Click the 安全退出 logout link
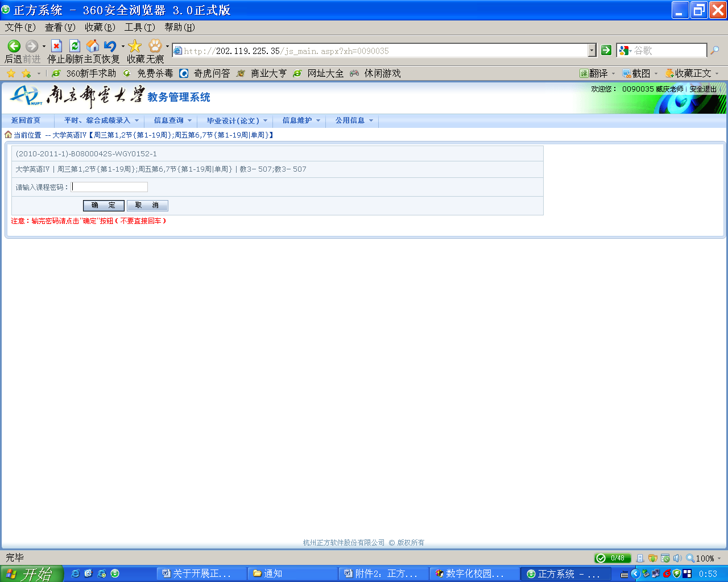The image size is (728, 582). pyautogui.click(x=703, y=89)
